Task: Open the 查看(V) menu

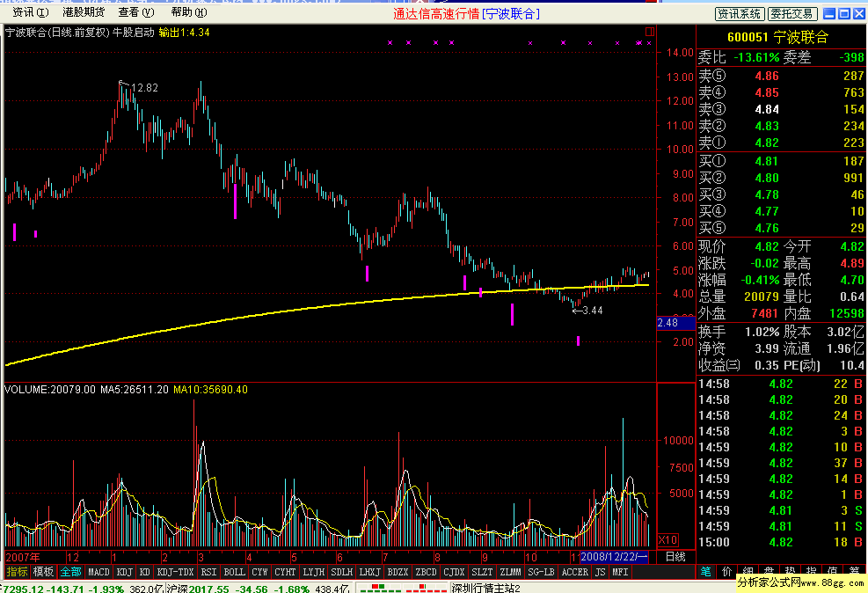Action: (x=136, y=11)
